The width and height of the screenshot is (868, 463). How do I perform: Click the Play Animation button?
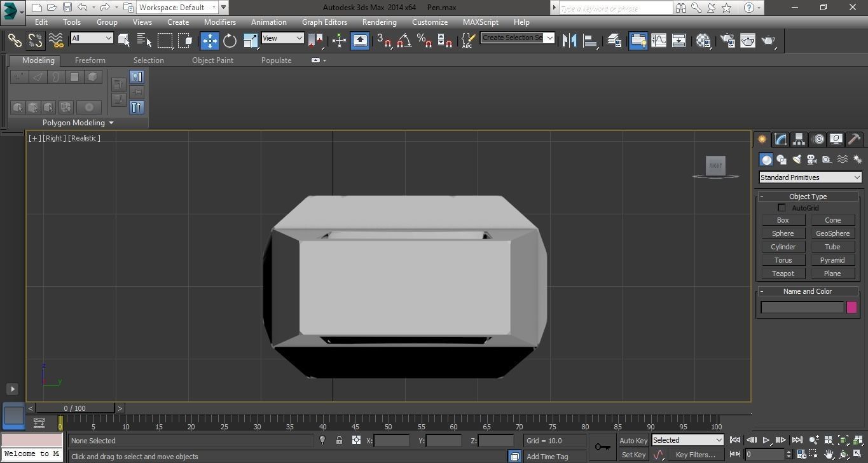coord(766,440)
